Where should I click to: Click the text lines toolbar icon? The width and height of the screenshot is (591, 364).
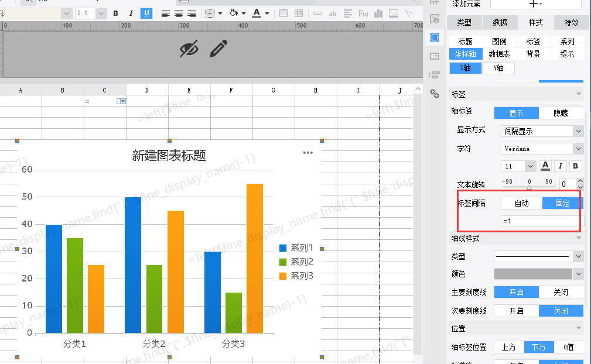pyautogui.click(x=348, y=13)
